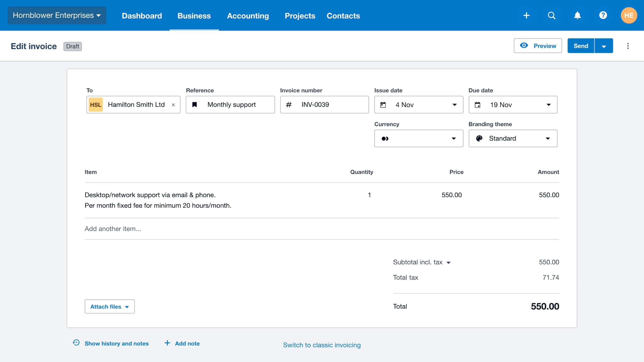Click Switch to classic invoicing link

pos(322,345)
